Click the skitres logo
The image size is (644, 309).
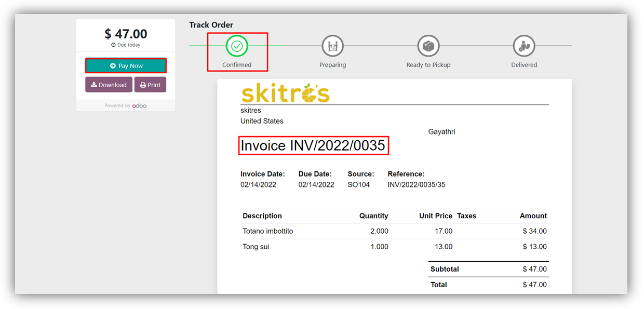(x=285, y=93)
